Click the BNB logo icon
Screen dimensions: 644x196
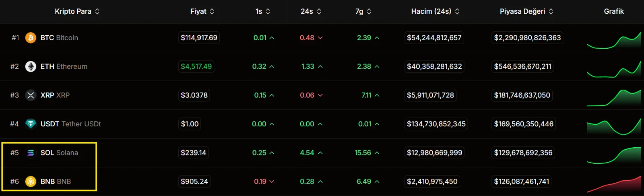point(31,182)
